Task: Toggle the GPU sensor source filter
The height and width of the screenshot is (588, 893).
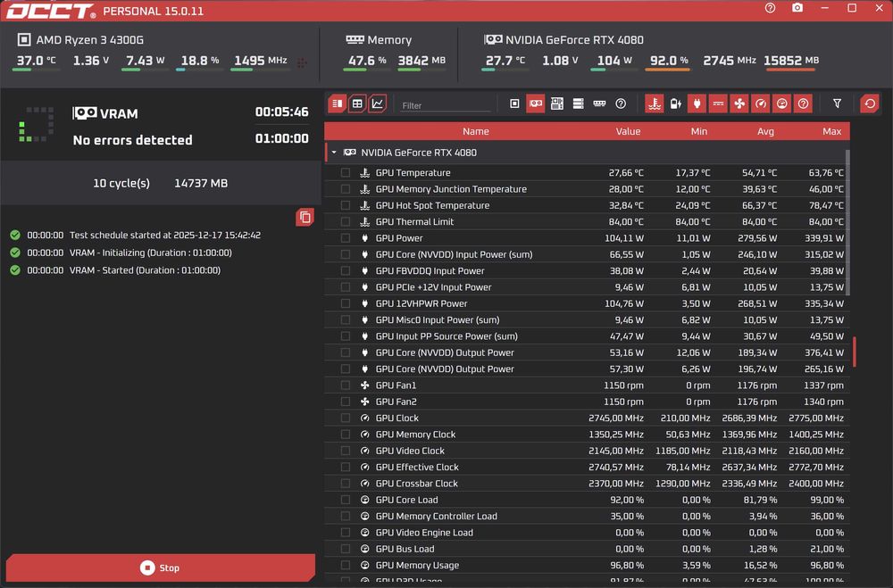Action: (x=535, y=104)
